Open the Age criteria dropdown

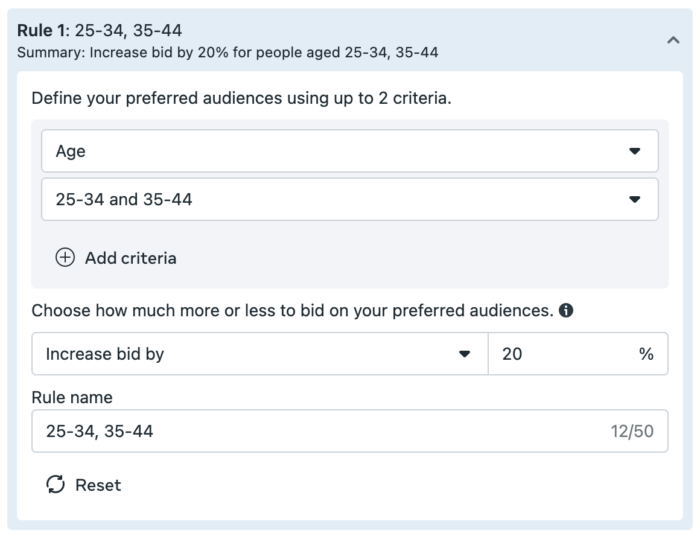pos(350,151)
